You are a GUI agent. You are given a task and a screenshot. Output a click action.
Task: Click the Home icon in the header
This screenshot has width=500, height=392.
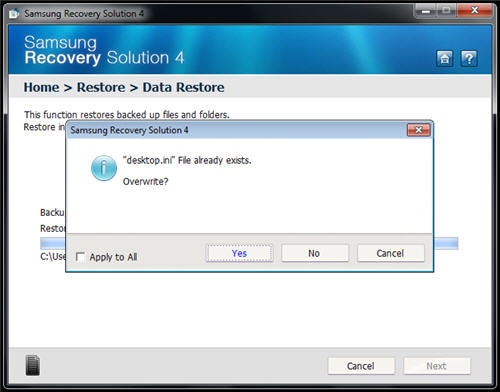[x=444, y=59]
